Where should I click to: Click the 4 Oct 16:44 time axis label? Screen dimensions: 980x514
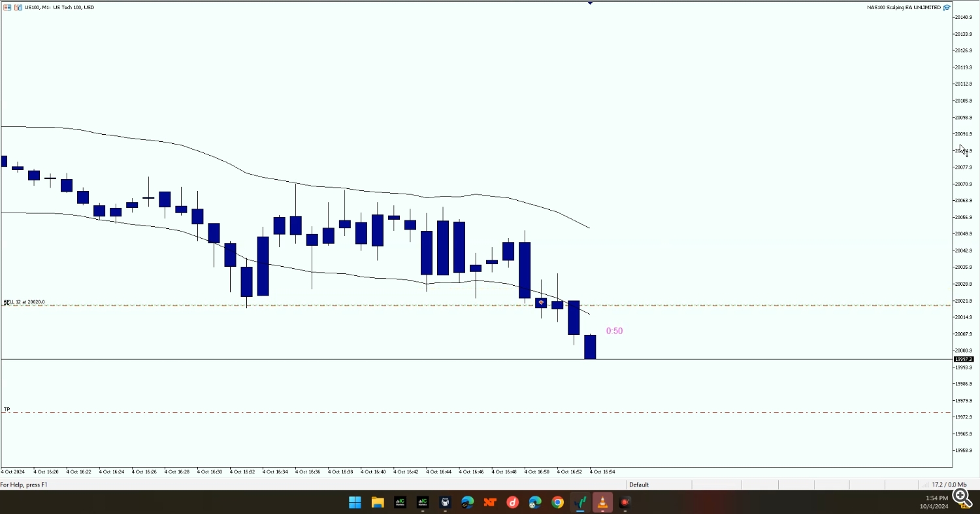438,471
